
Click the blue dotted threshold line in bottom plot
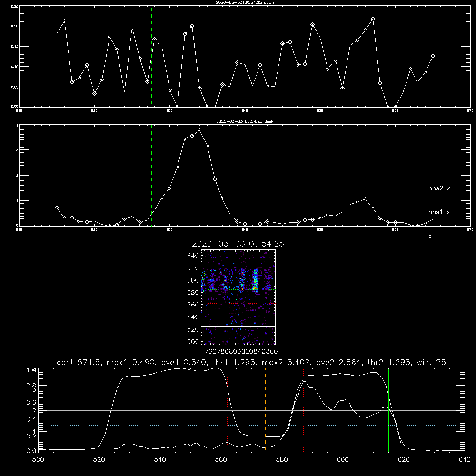coord(251,425)
